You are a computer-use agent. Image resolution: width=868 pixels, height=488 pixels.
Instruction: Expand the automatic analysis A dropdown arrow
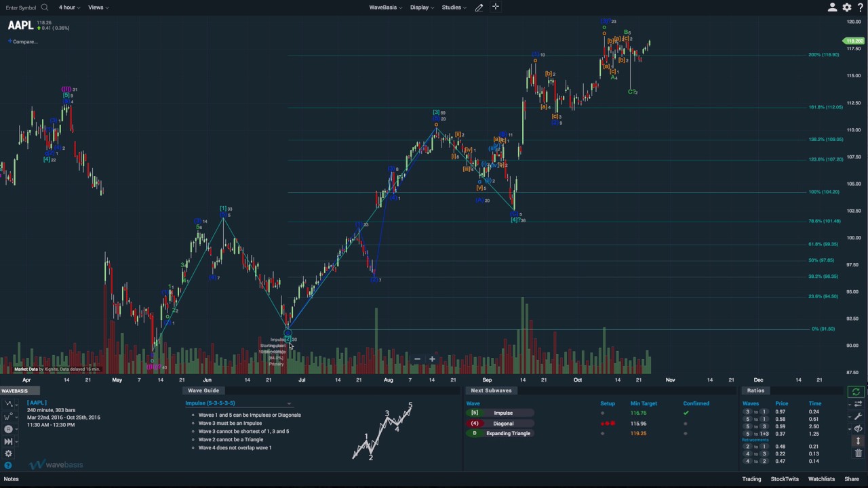coord(16,430)
